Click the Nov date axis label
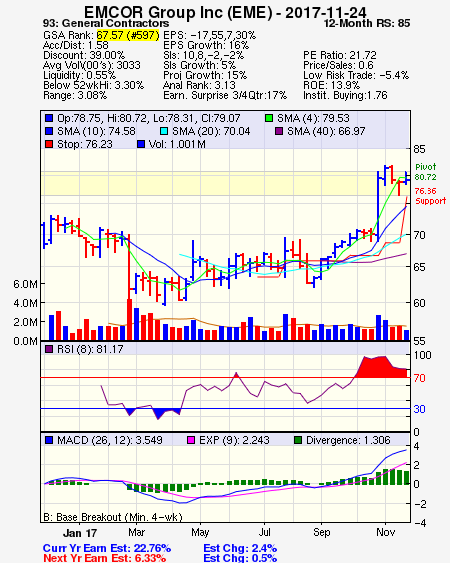This screenshot has width=450, height=563. pos(385,532)
